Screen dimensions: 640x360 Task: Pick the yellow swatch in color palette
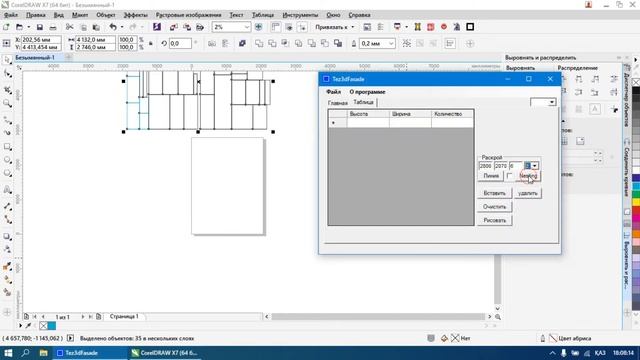[x=636, y=202]
